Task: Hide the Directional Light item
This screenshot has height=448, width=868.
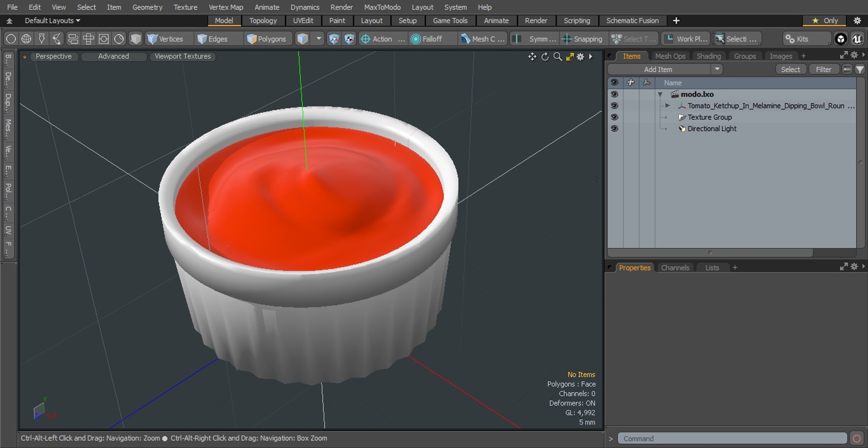Action: tap(614, 128)
